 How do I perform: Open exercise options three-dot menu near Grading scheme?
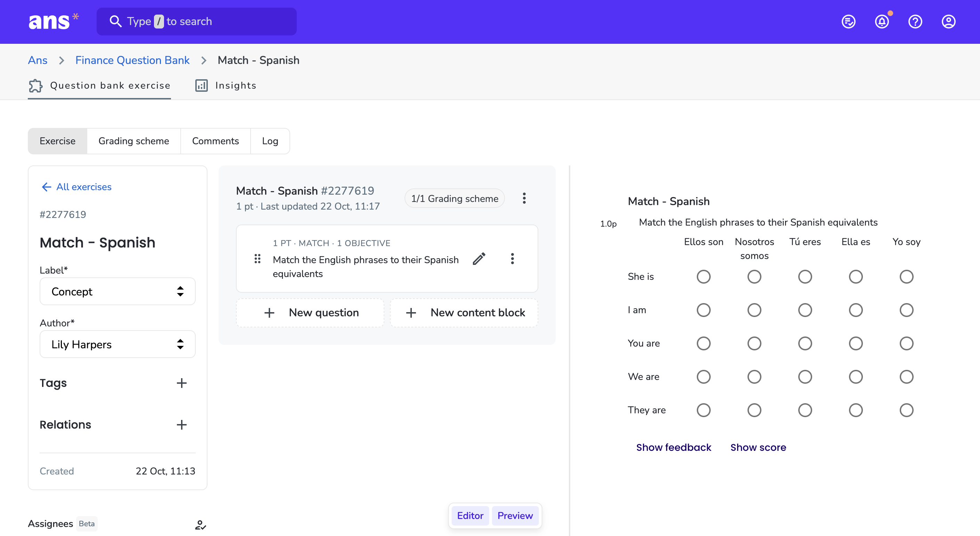[524, 198]
